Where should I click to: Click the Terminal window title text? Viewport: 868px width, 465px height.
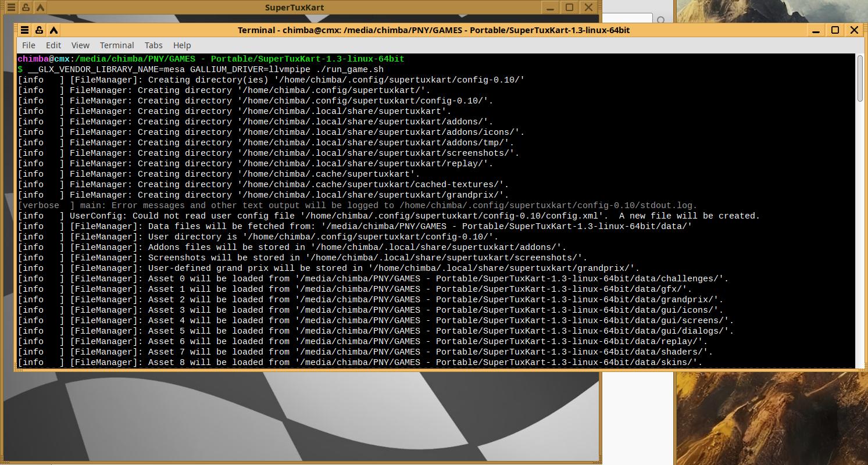(434, 30)
